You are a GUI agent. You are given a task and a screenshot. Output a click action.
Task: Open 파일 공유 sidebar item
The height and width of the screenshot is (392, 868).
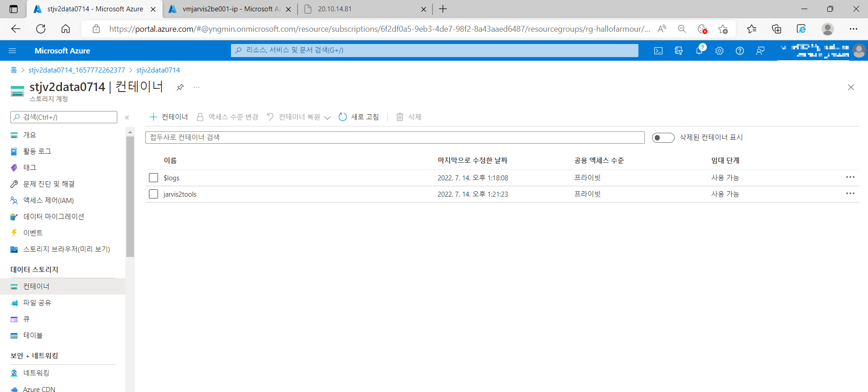[x=37, y=303]
